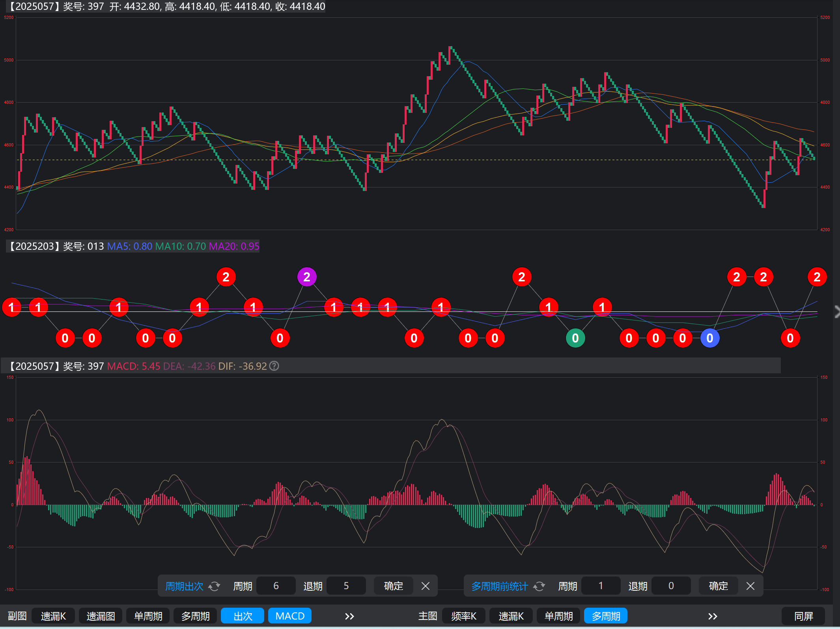Switch main chart to 频率K
The height and width of the screenshot is (629, 840).
point(464,616)
